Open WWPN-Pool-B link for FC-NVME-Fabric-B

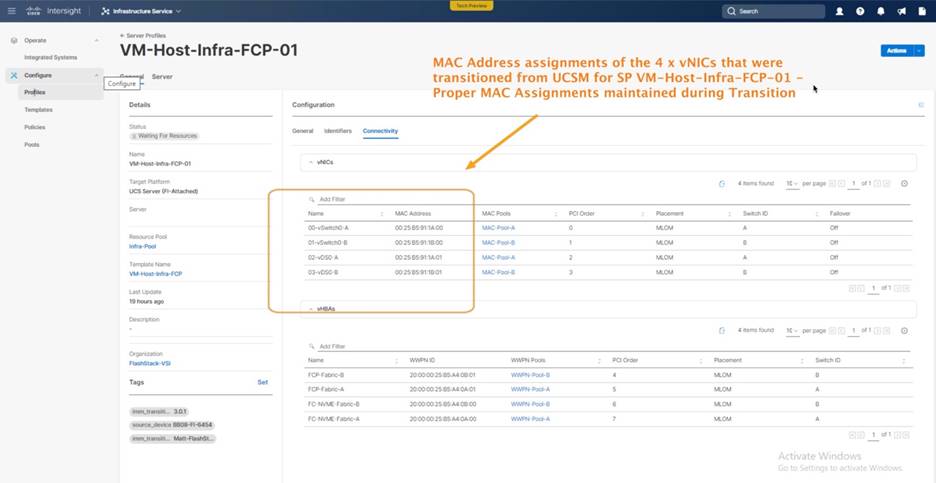(x=530, y=404)
